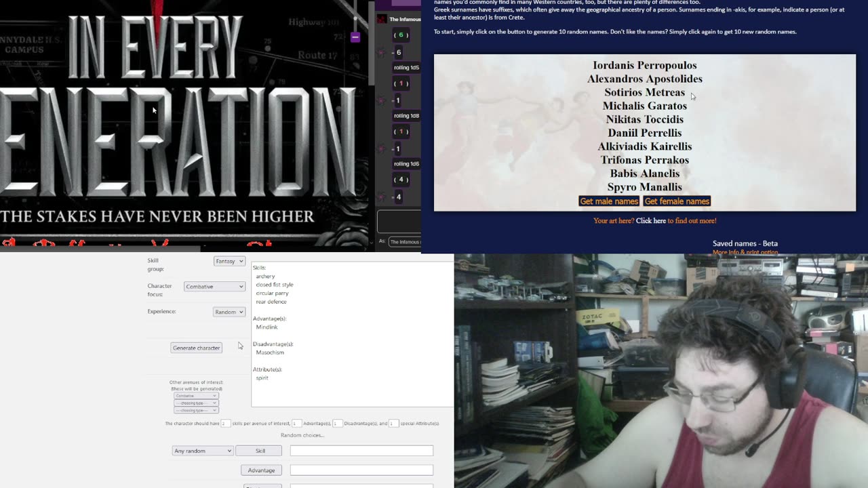
Task: Click the Skill result text field
Action: [361, 451]
